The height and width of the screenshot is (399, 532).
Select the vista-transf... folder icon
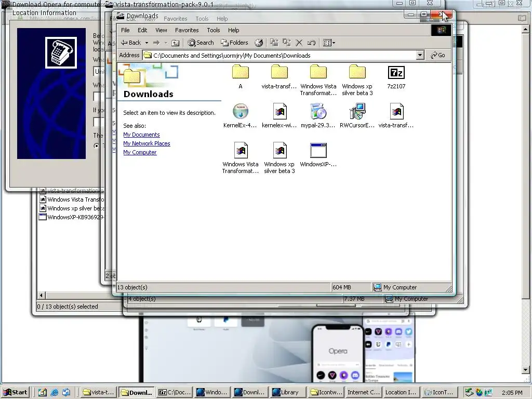point(279,77)
